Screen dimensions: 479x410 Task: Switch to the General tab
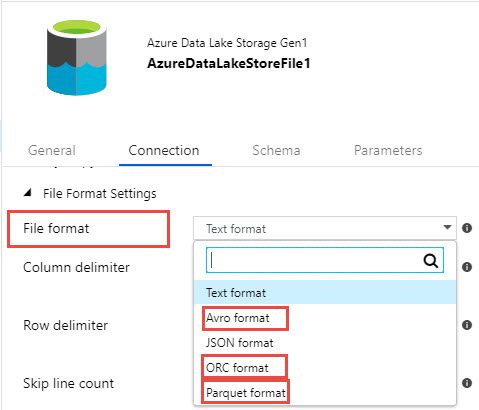[52, 150]
